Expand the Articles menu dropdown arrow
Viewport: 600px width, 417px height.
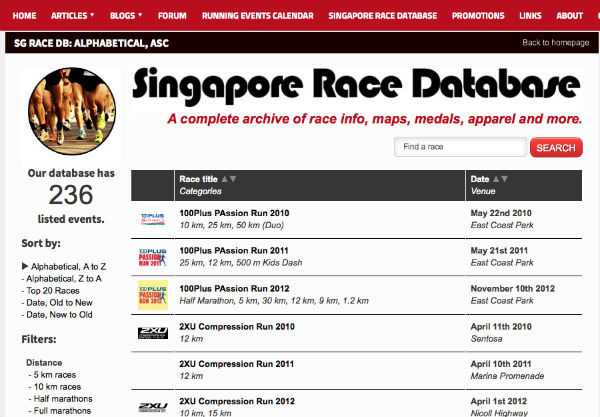click(x=92, y=15)
